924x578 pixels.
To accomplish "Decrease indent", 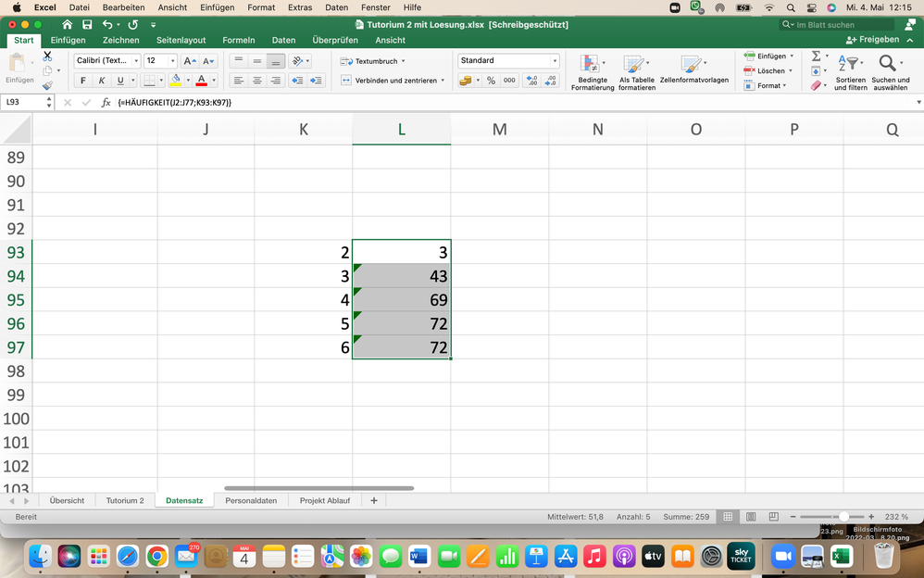I will click(297, 81).
